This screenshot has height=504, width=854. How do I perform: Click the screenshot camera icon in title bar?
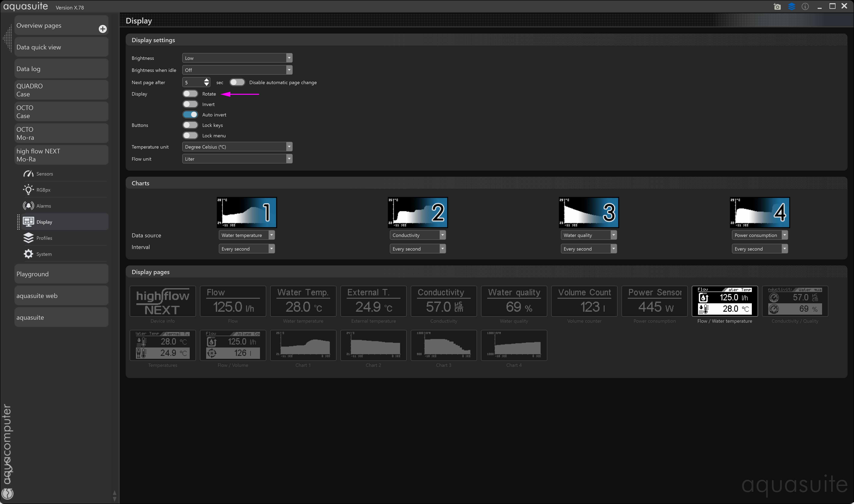[x=777, y=7]
